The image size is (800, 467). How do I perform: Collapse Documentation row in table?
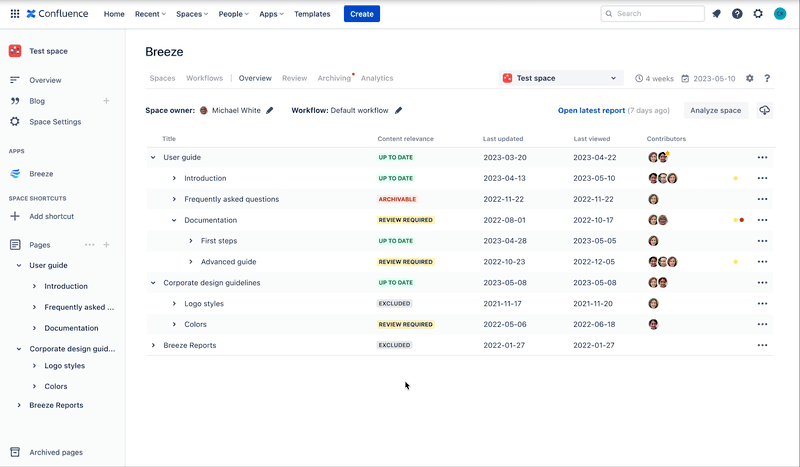pos(174,220)
